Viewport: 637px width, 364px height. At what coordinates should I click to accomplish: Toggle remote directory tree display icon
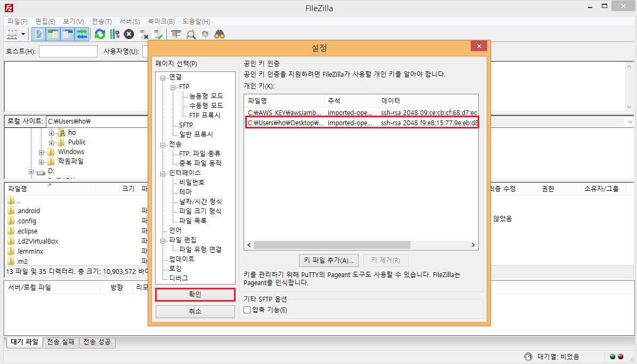(67, 34)
